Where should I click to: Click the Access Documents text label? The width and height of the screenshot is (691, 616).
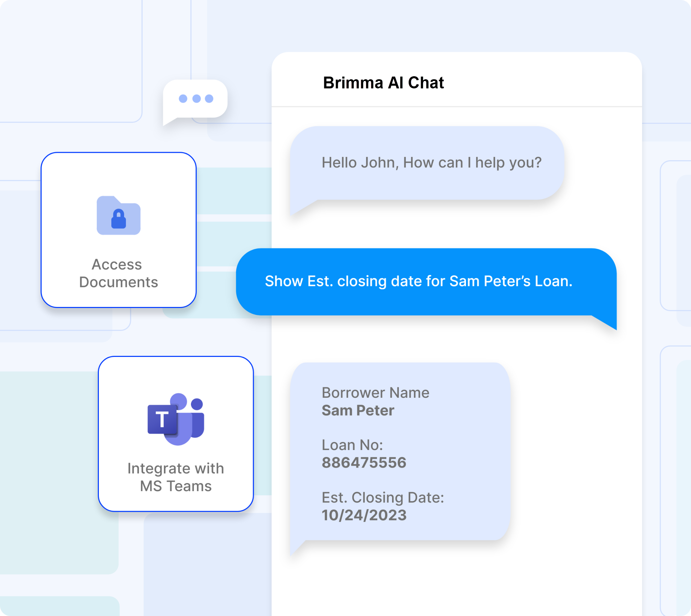[118, 273]
